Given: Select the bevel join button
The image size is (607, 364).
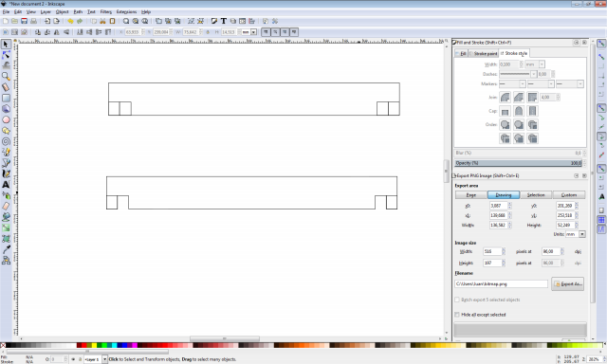Looking at the screenshot, I should point(519,98).
